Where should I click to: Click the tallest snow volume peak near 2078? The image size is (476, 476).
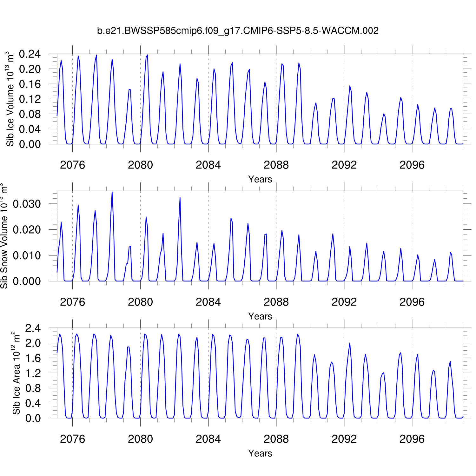112,192
